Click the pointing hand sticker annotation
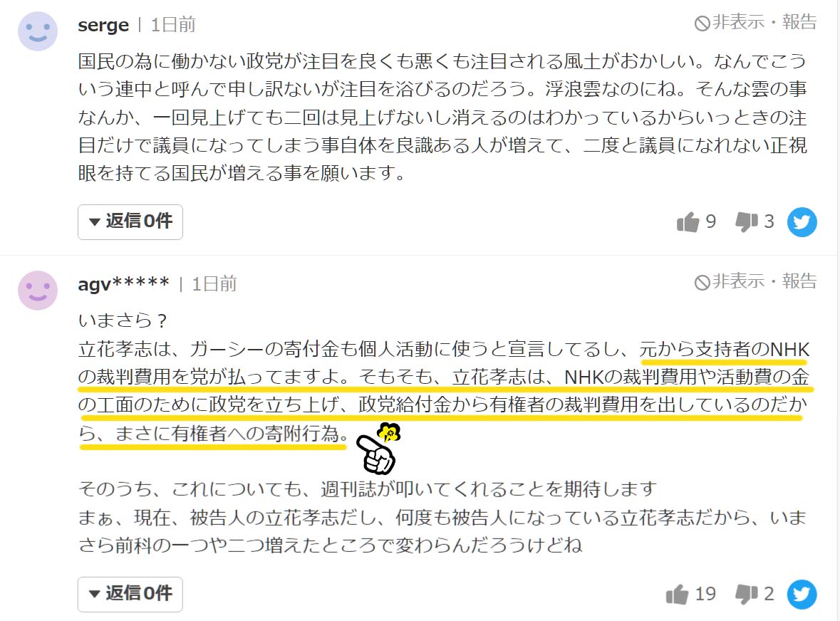 tap(378, 449)
